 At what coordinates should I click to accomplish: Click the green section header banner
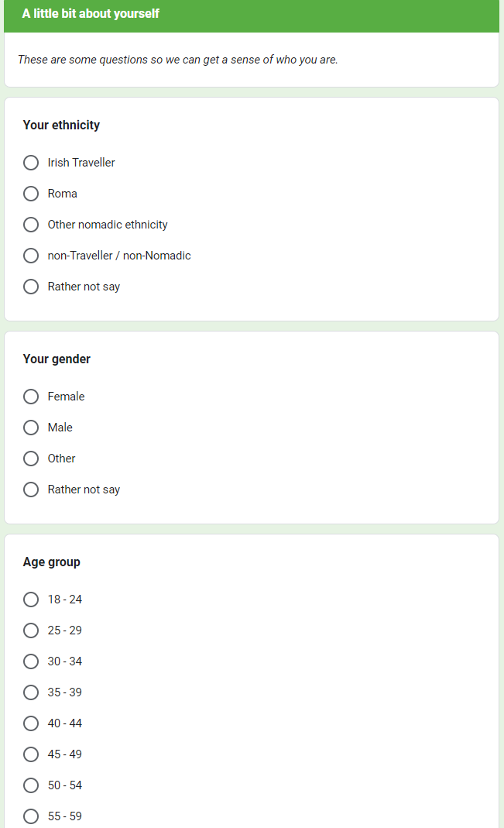[x=252, y=15]
